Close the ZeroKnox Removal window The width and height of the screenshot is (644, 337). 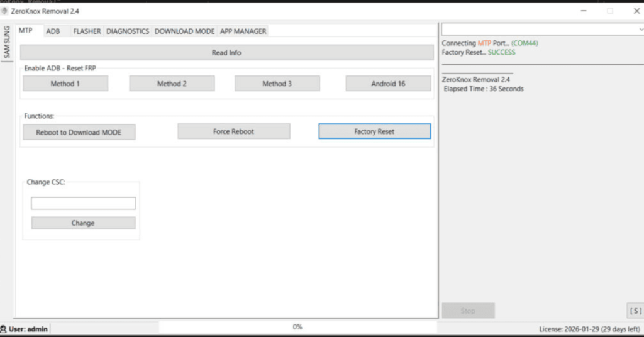pyautogui.click(x=636, y=11)
